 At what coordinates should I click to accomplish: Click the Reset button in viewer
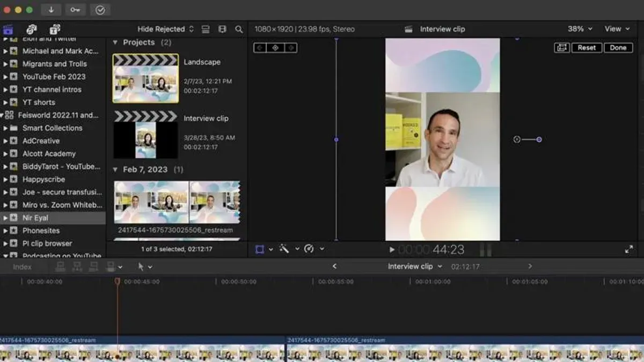[587, 48]
